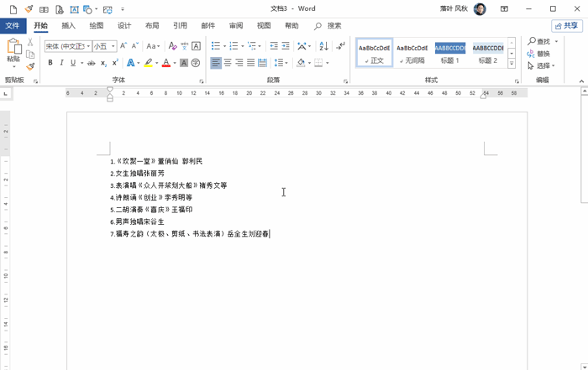Image resolution: width=588 pixels, height=370 pixels.
Task: Open the font name dropdown
Action: [x=87, y=46]
